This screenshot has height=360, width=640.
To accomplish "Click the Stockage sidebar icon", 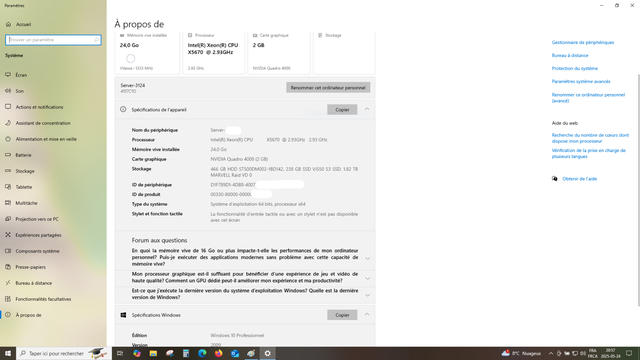I will click(x=8, y=171).
